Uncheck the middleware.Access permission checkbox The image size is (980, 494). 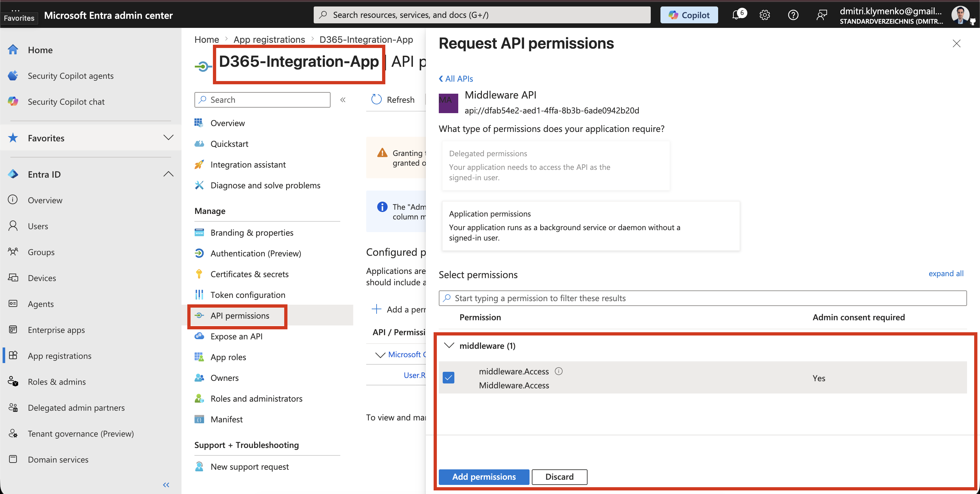449,378
